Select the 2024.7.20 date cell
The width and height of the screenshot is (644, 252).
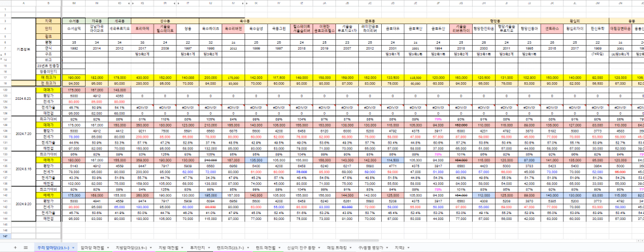(24, 133)
